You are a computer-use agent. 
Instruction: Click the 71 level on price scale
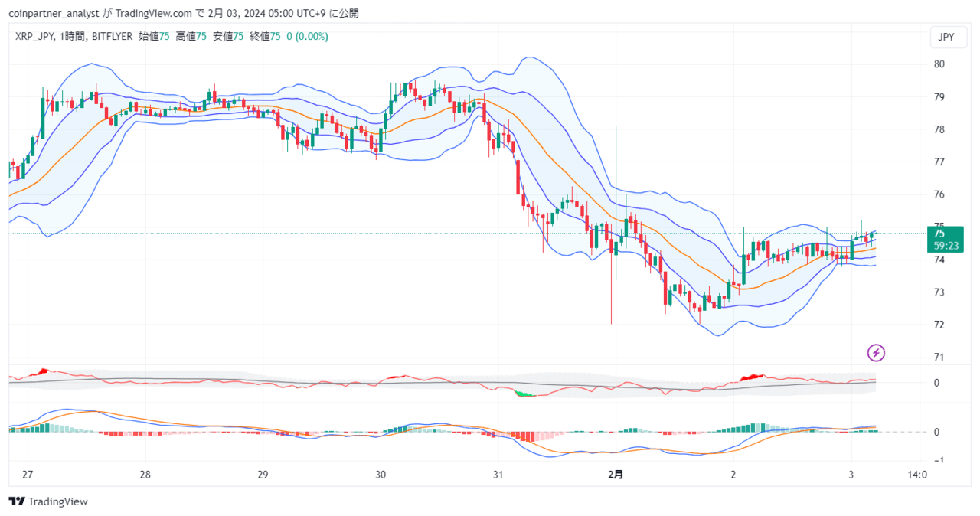pos(939,357)
